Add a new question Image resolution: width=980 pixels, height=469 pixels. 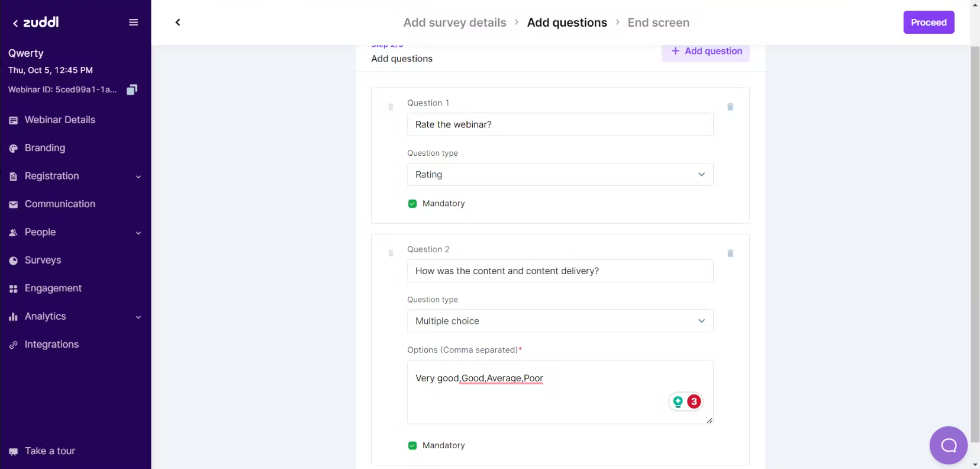(706, 52)
